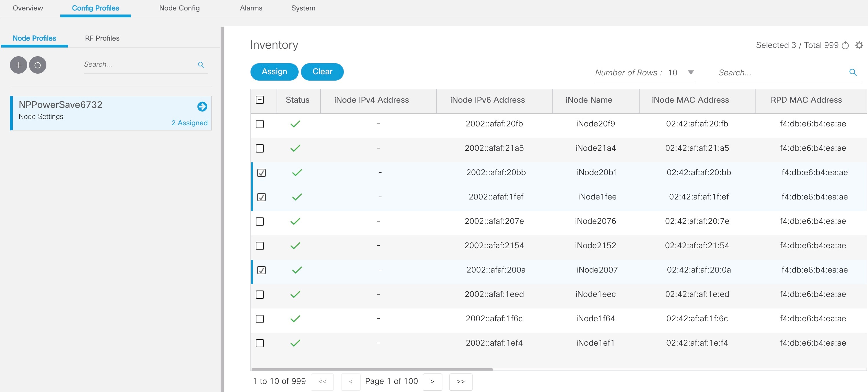The width and height of the screenshot is (868, 392).
Task: Open the create new profile plus icon
Action: [19, 65]
